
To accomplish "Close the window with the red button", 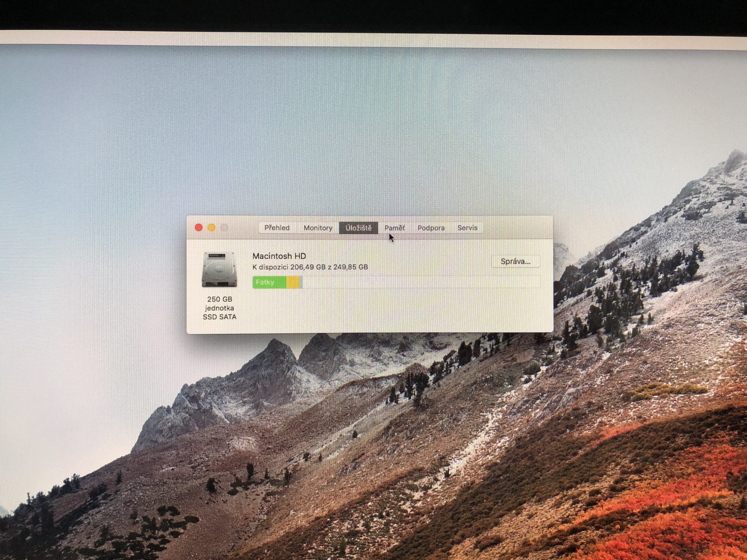I will click(x=199, y=228).
